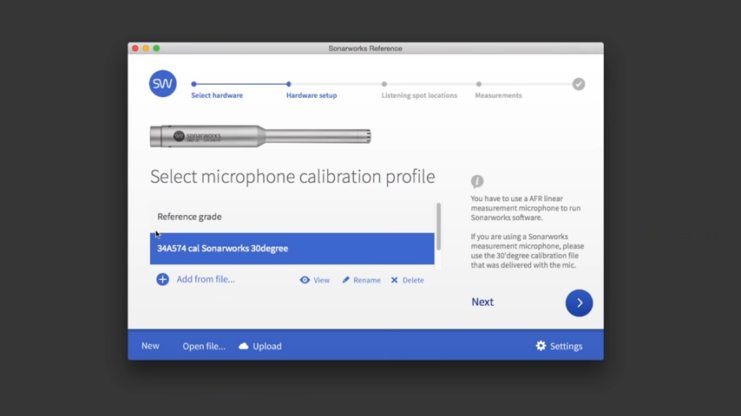Click the Listening spot locations progress dot
The height and width of the screenshot is (416, 741).
(x=384, y=84)
